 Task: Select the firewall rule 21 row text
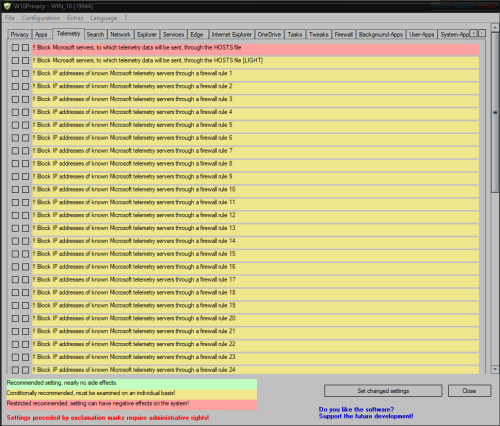tap(134, 331)
